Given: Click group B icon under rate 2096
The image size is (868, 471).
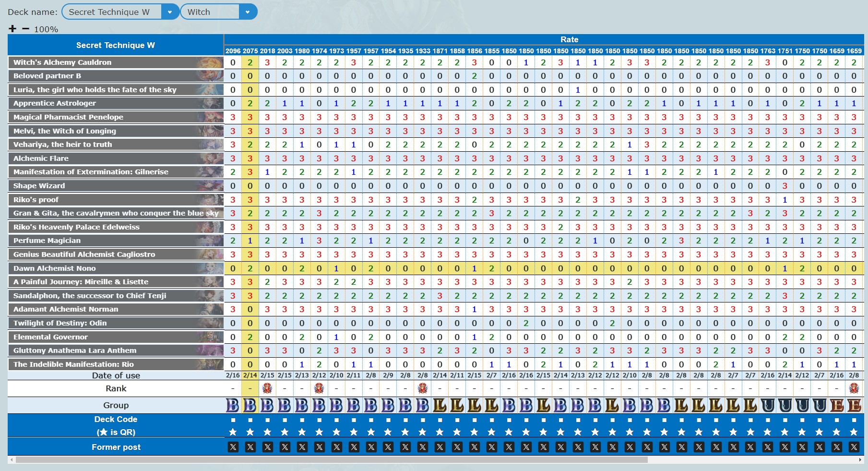Looking at the screenshot, I should 233,405.
